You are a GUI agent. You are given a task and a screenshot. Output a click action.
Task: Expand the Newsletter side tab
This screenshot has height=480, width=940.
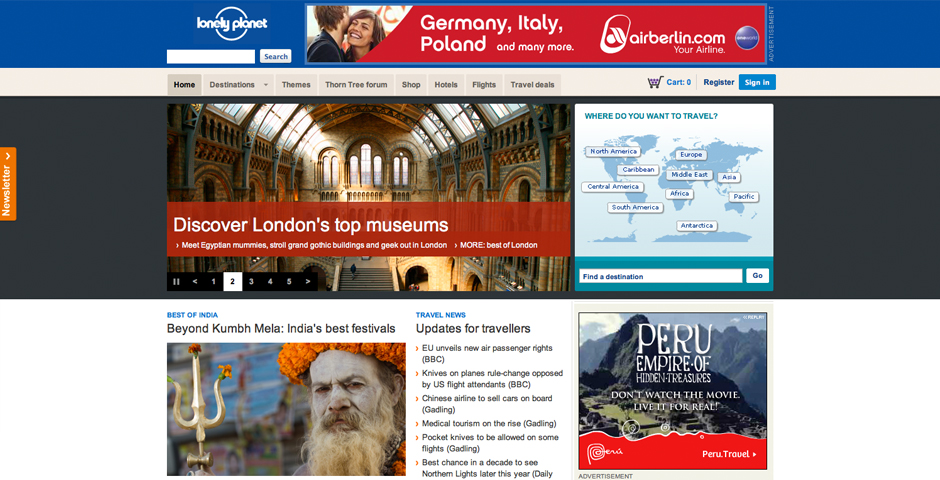pos(8,184)
